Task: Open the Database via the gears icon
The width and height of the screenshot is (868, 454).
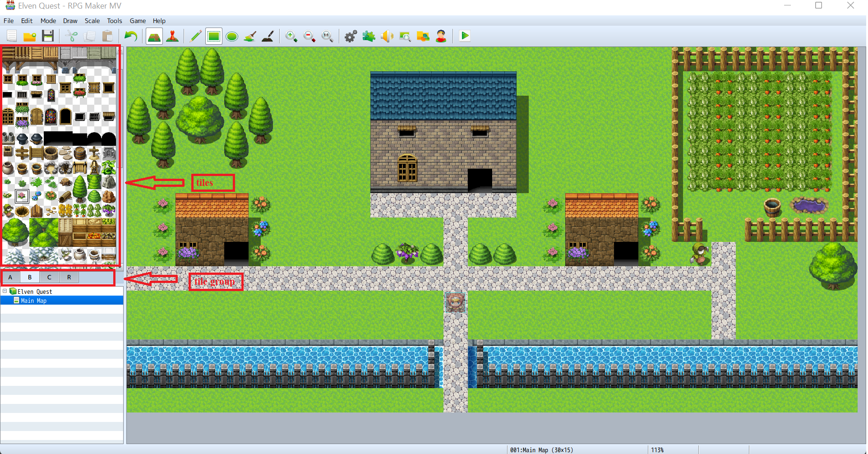Action: click(x=351, y=36)
